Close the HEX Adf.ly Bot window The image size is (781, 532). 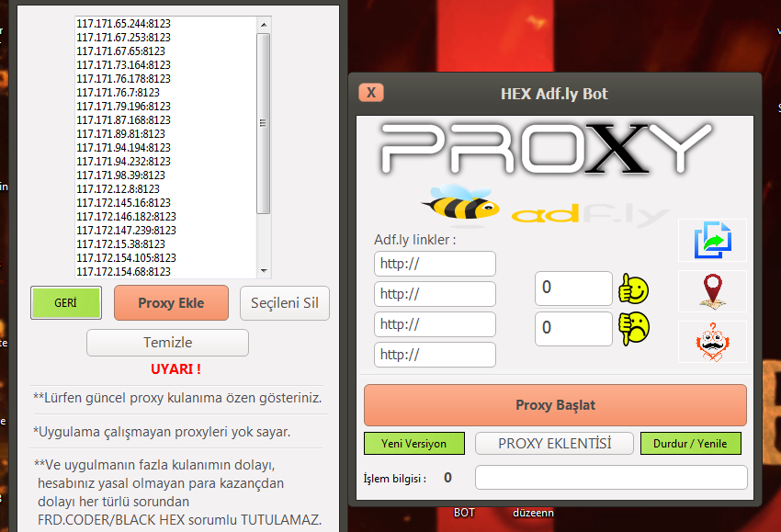click(x=370, y=93)
